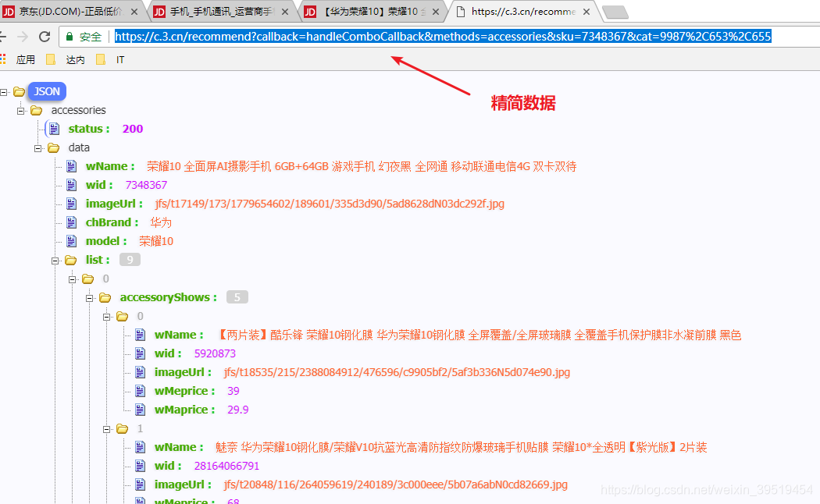Select the wid value 7348367
Viewport: 820px width, 504px height.
pos(147,185)
